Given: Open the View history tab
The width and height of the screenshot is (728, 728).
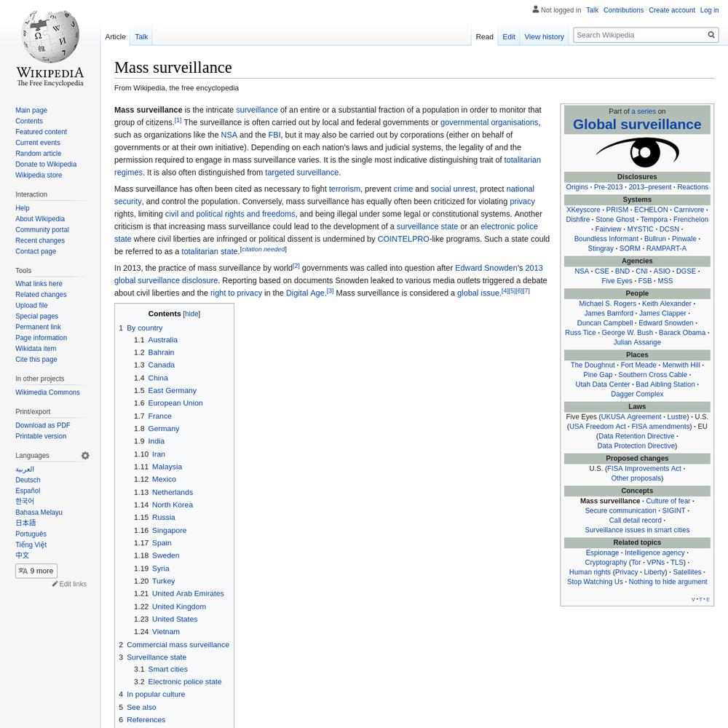Looking at the screenshot, I should coord(544,36).
